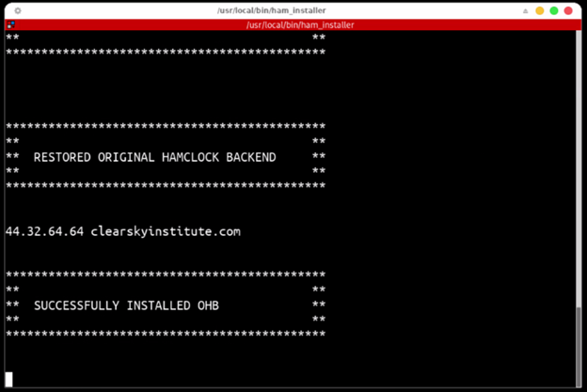This screenshot has width=587, height=392.
Task: Click the terminal's vertical scrollbar thumb
Action: tap(579, 347)
